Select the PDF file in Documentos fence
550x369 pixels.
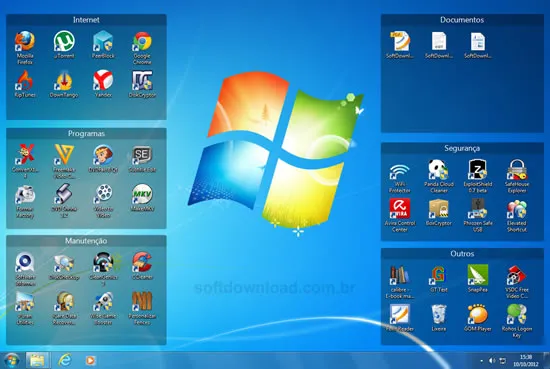click(400, 41)
